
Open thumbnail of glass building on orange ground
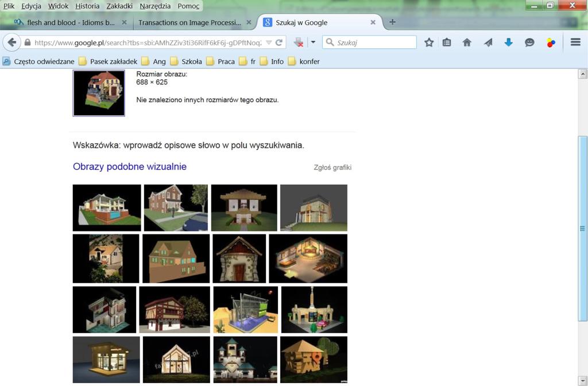pyautogui.click(x=246, y=310)
